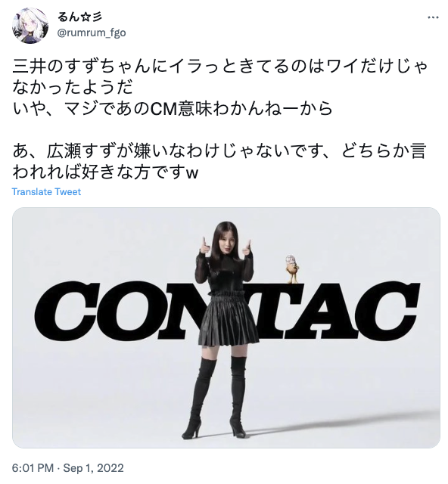Open the attached CONTAC commercial image
The height and width of the screenshot is (484, 448).
click(226, 327)
